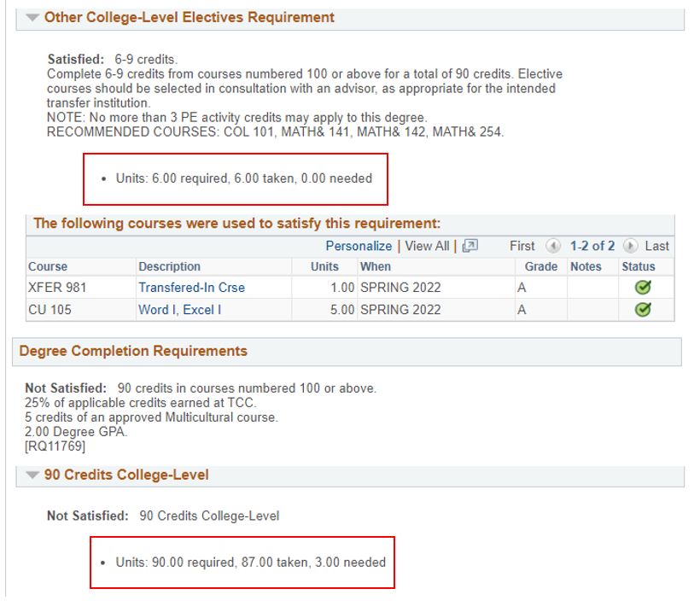Viewport: 700px width, 612px height.
Task: Go to First page of courses
Action: [x=522, y=246]
